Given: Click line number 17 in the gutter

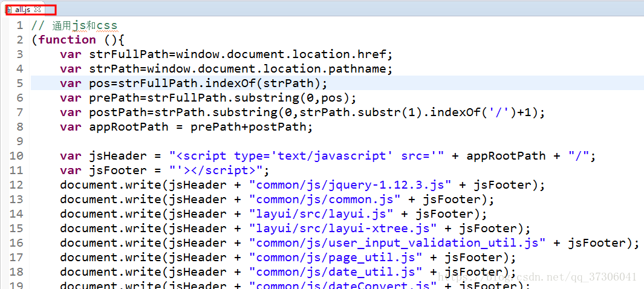Looking at the screenshot, I should pyautogui.click(x=16, y=258).
